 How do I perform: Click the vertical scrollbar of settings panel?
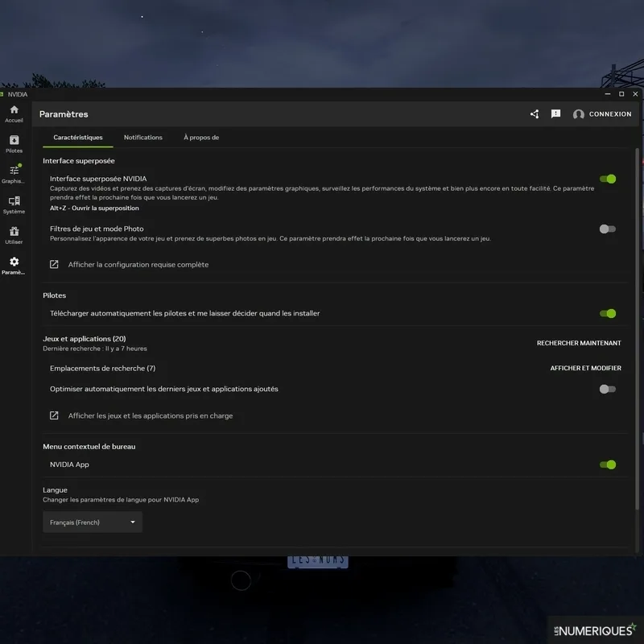click(638, 328)
